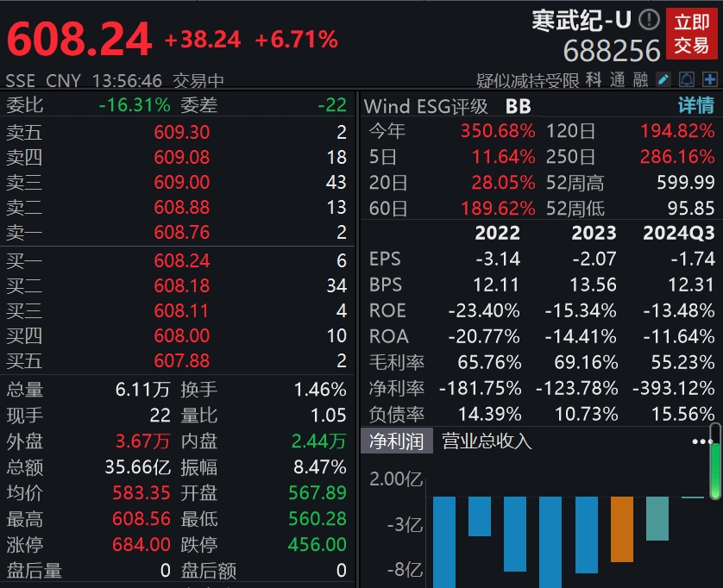The width and height of the screenshot is (723, 588).
Task: Click the 外盘 value 3.67万
Action: 142,441
